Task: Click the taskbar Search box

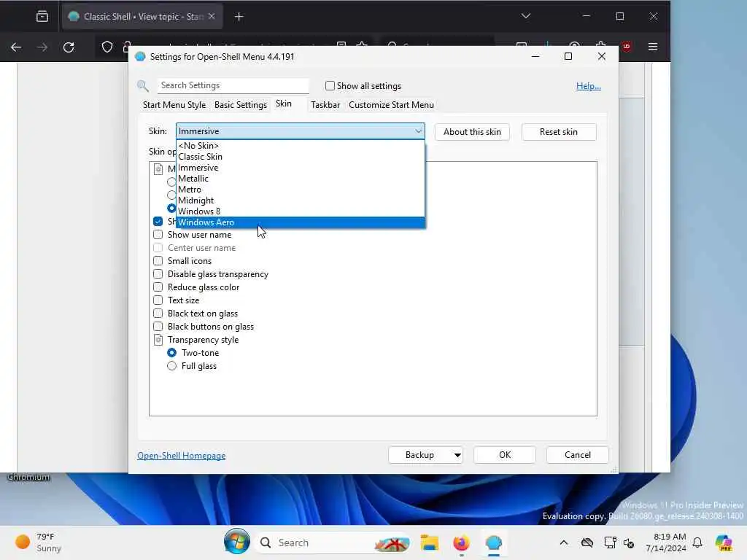Action: tap(333, 542)
